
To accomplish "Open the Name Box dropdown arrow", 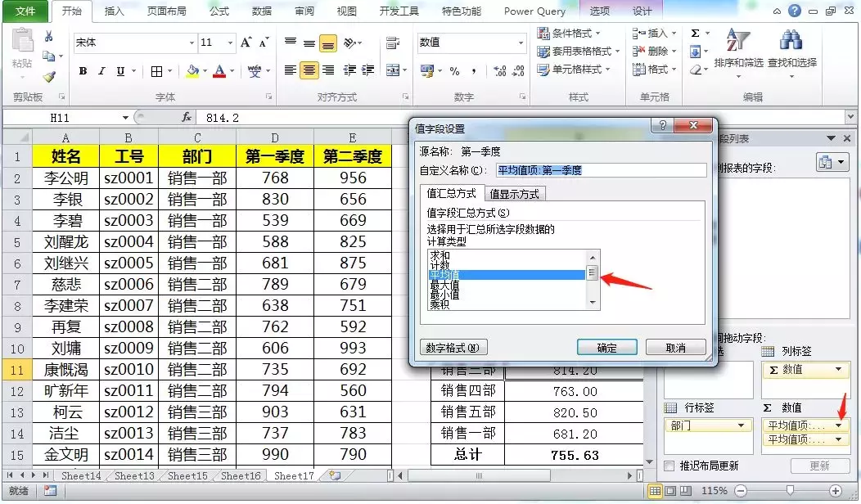I will coord(125,118).
